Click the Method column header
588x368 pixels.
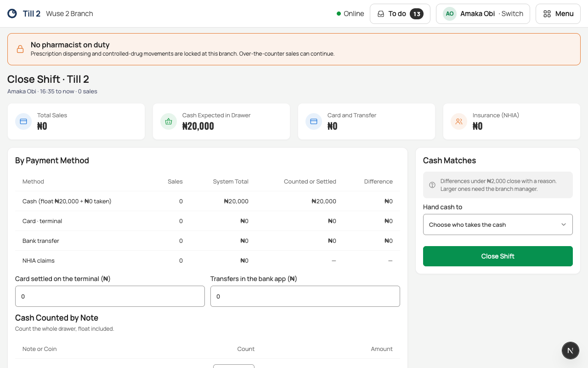coord(33,181)
